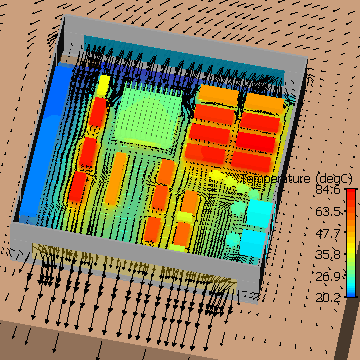Select the tall orange component below the green heatsink

116,178
